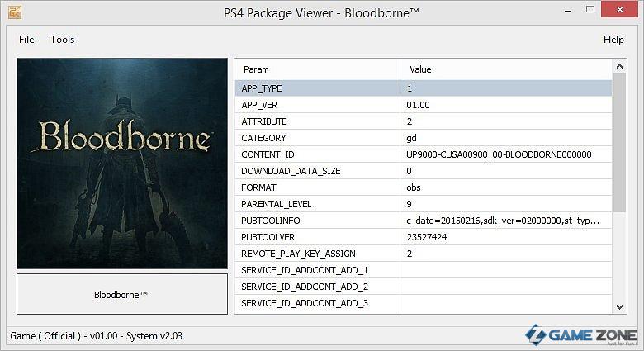The height and width of the screenshot is (351, 644).
Task: Open the Help menu
Action: click(613, 40)
